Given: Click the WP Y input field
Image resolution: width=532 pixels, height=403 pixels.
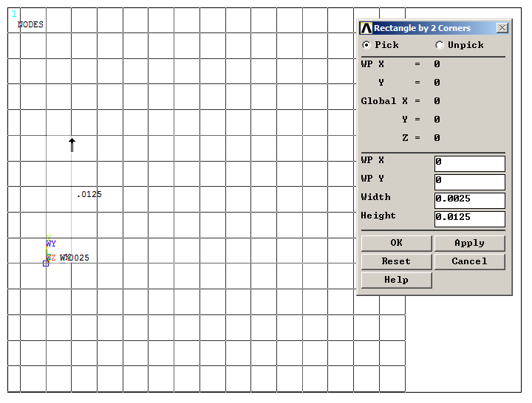Looking at the screenshot, I should pos(470,182).
